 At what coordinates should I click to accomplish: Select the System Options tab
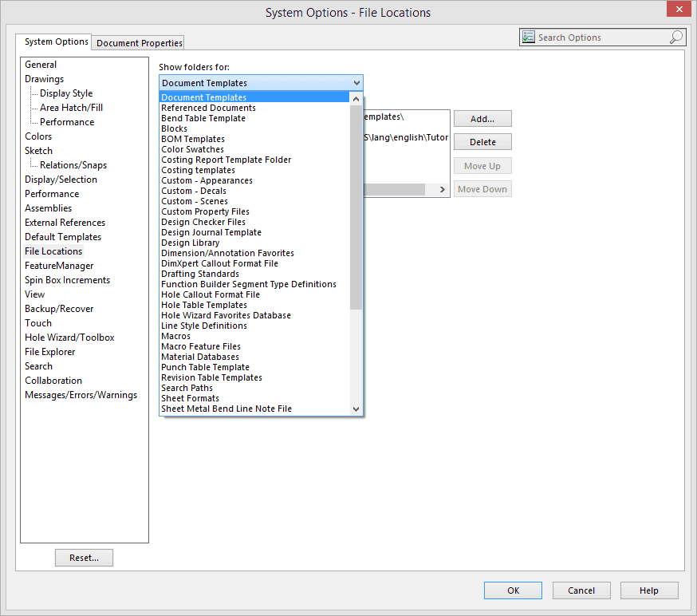[56, 42]
